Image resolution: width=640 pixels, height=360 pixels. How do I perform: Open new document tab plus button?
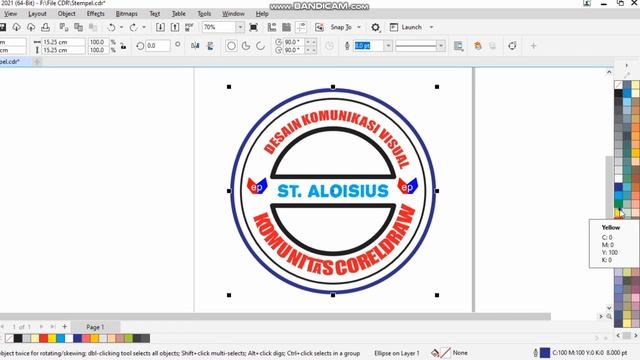coord(37,62)
